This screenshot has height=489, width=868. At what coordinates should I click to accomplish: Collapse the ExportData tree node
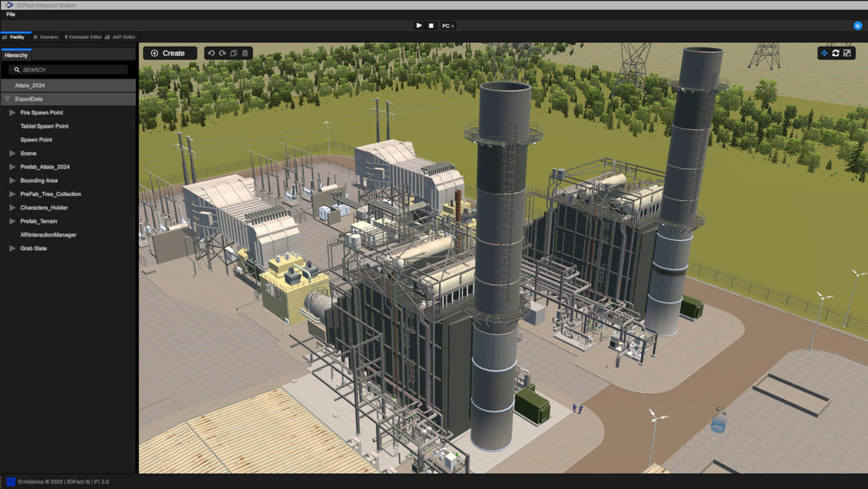(x=7, y=99)
